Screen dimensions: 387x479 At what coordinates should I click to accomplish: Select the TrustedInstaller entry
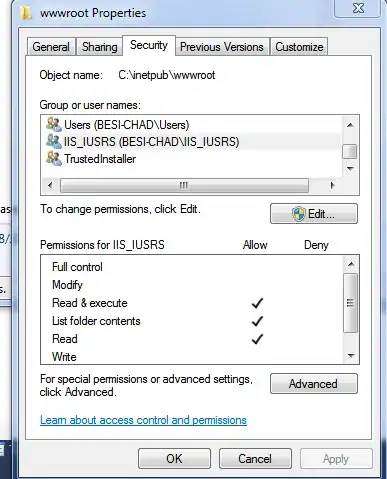click(x=192, y=158)
